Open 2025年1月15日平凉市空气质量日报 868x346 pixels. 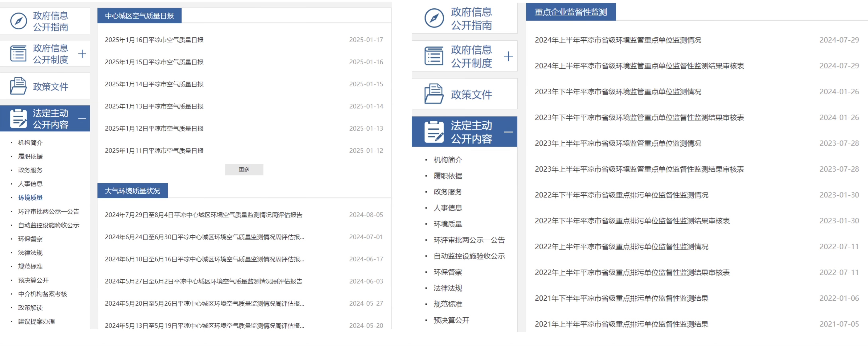click(x=154, y=62)
